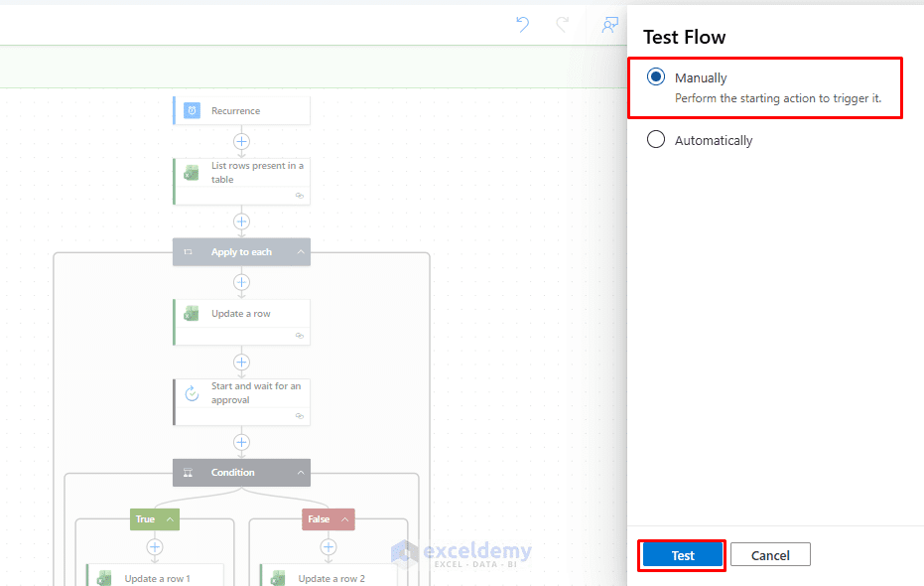Viewport: 924px width, 586px height.
Task: Insert step after List rows present
Action: (241, 221)
